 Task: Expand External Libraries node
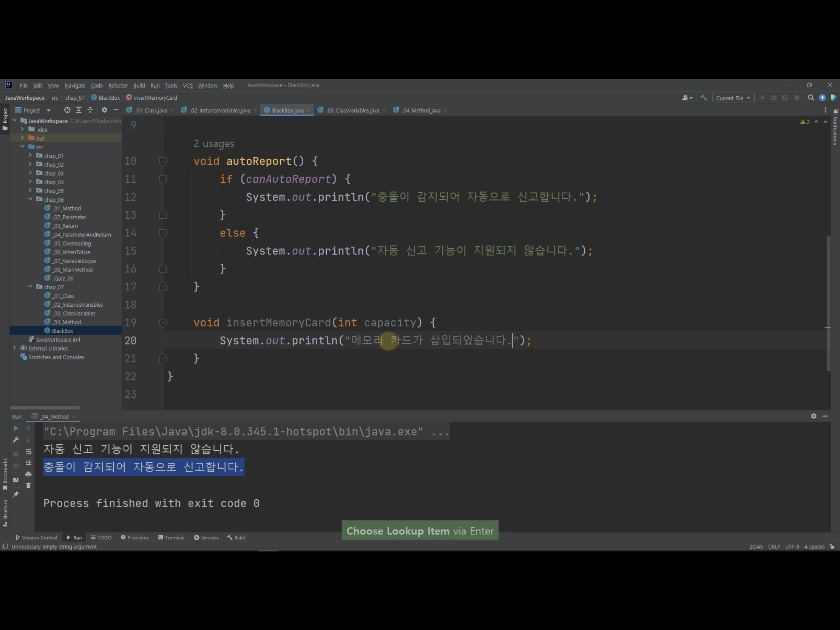[x=14, y=348]
